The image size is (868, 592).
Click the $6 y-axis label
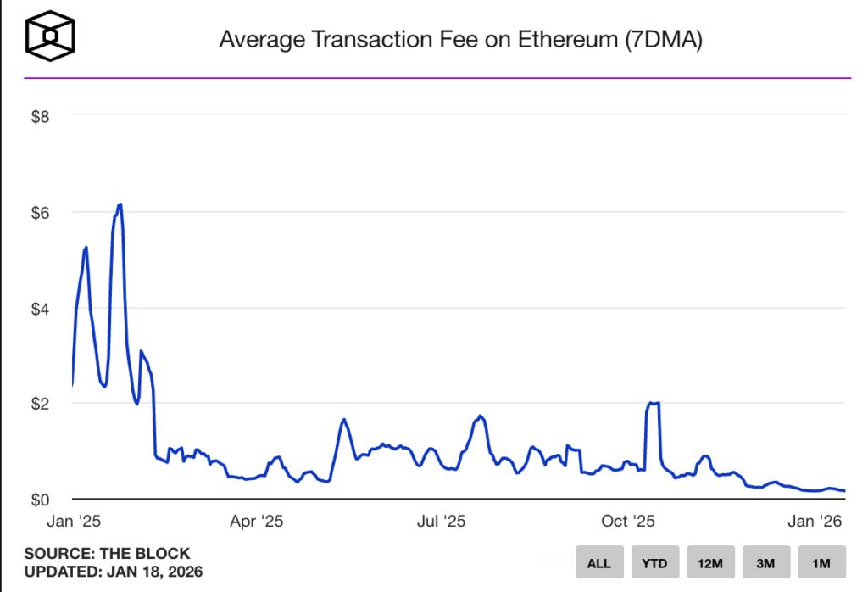40,212
